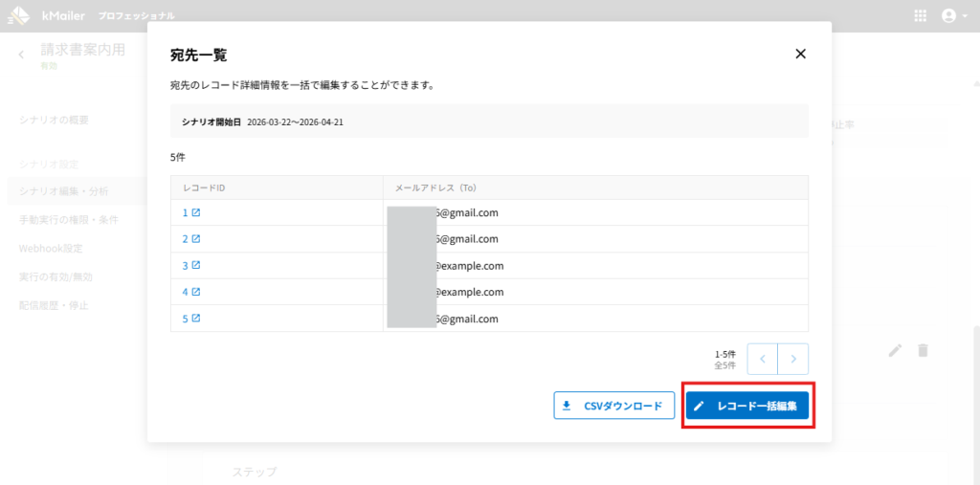Image resolution: width=980 pixels, height=485 pixels.
Task: Click the trash delete icon on right
Action: click(x=923, y=350)
